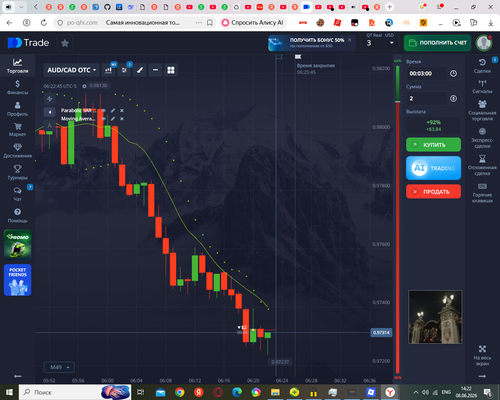
Task: Click ПОПОЛНИТЬ СЧЕТ deposit button
Action: (437, 43)
